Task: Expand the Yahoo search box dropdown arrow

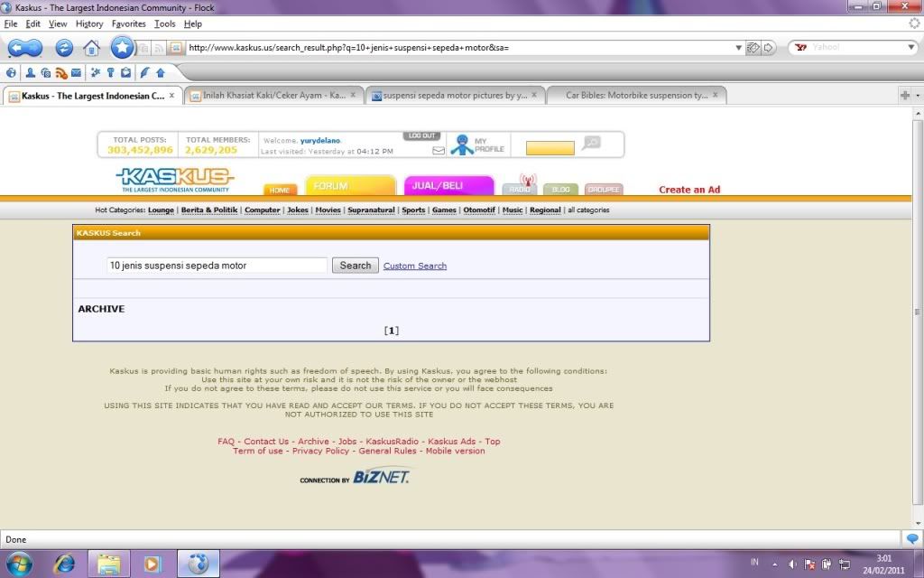Action: [910, 47]
